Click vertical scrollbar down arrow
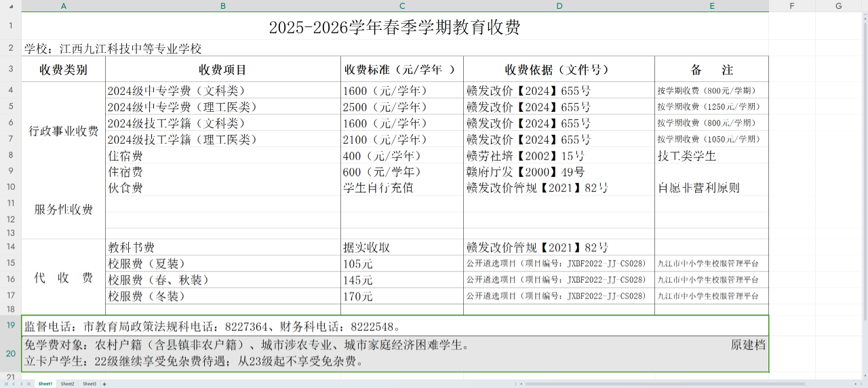 point(864,376)
